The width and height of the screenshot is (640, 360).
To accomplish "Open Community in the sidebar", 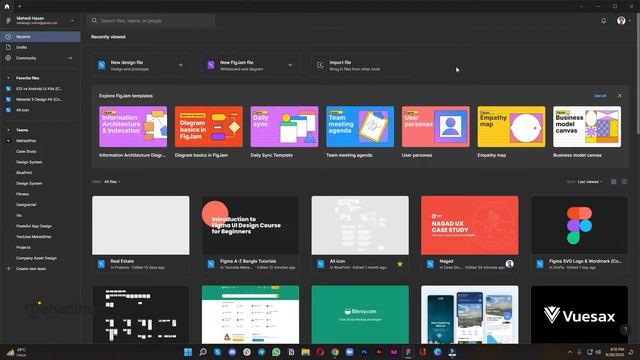I will coord(40,58).
